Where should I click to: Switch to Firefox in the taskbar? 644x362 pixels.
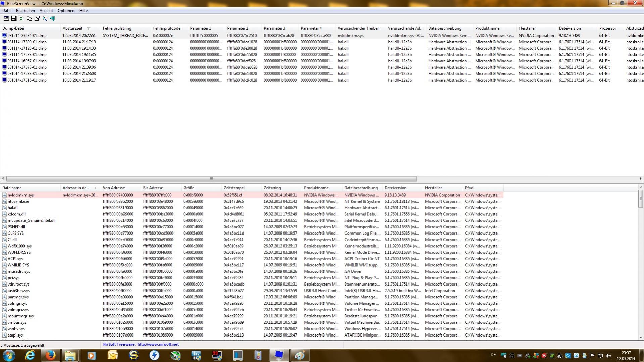coord(50,355)
